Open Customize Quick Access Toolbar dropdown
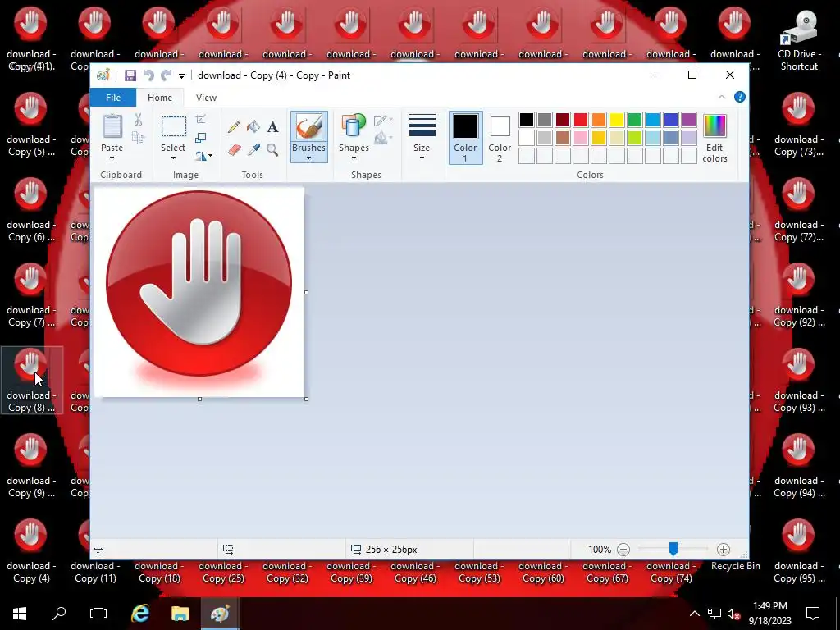The image size is (840, 630). pyautogui.click(x=181, y=76)
